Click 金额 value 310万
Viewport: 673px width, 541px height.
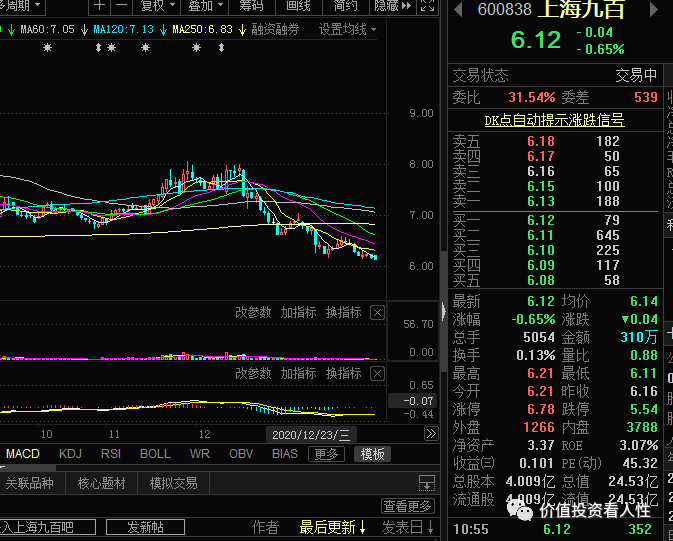tap(639, 337)
